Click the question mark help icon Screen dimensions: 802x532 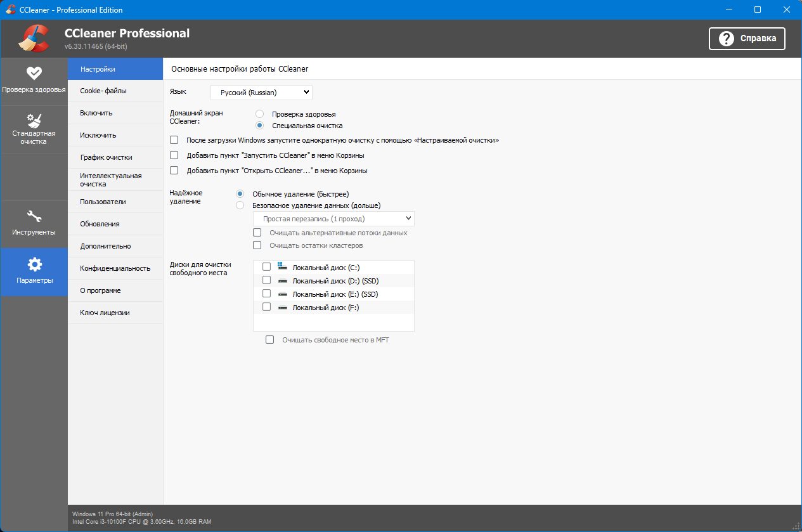click(726, 39)
